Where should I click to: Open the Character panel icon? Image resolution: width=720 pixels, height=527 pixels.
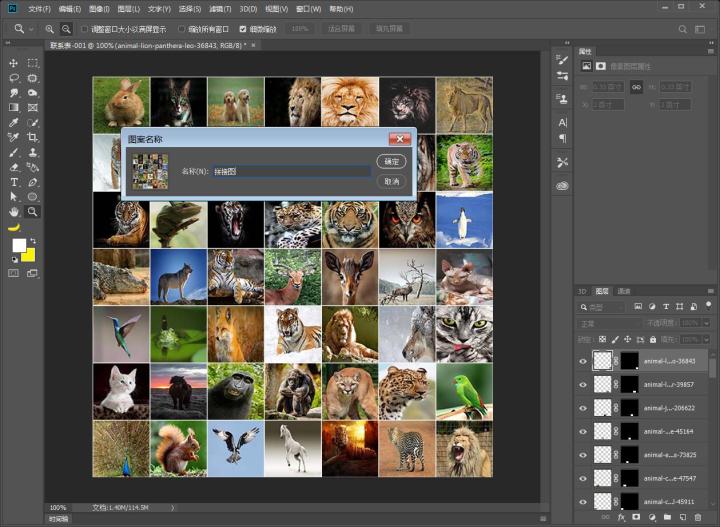click(x=562, y=122)
